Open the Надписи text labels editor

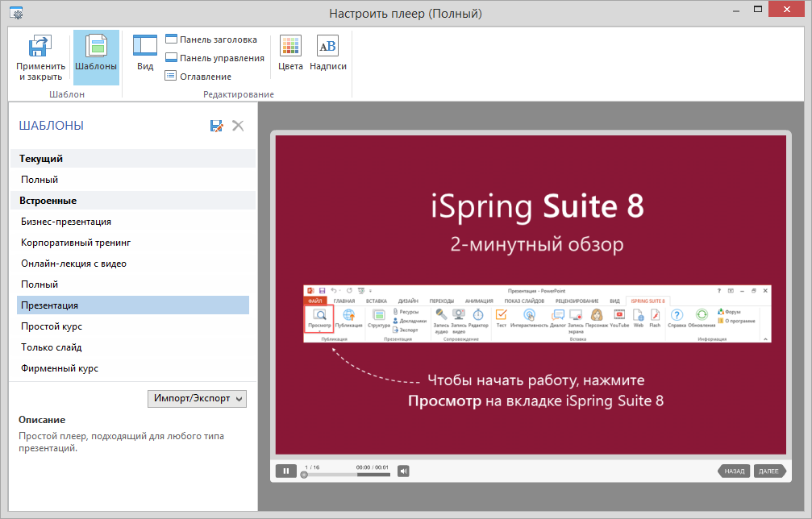[328, 52]
